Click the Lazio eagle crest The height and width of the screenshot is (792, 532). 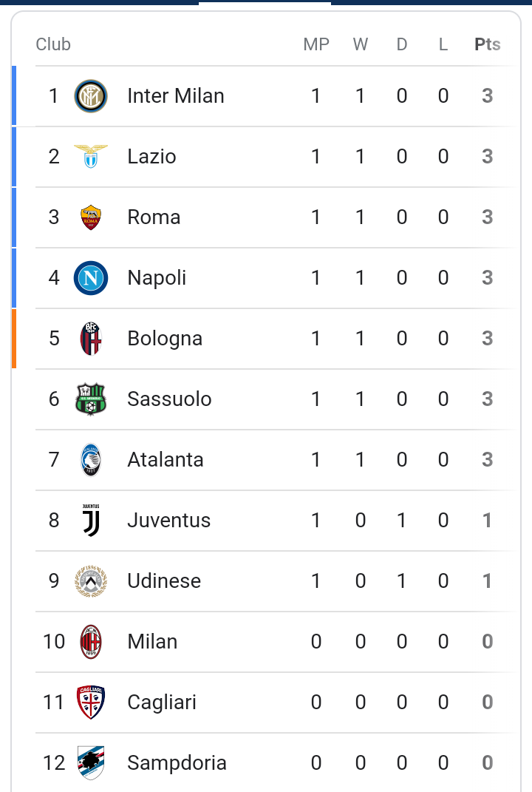(91, 156)
